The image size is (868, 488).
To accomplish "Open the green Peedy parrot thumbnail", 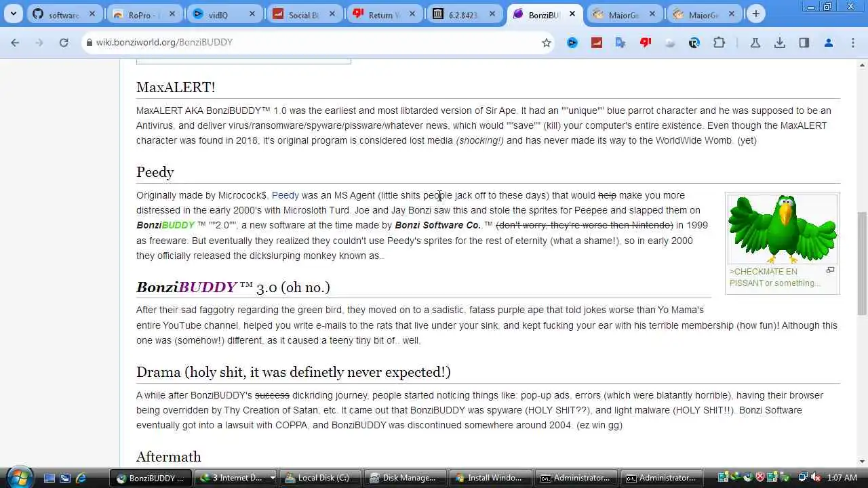I will coord(783,229).
